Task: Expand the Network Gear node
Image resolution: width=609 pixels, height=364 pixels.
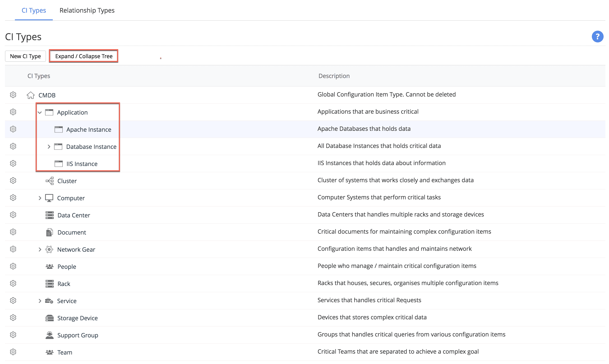Action: click(x=40, y=249)
